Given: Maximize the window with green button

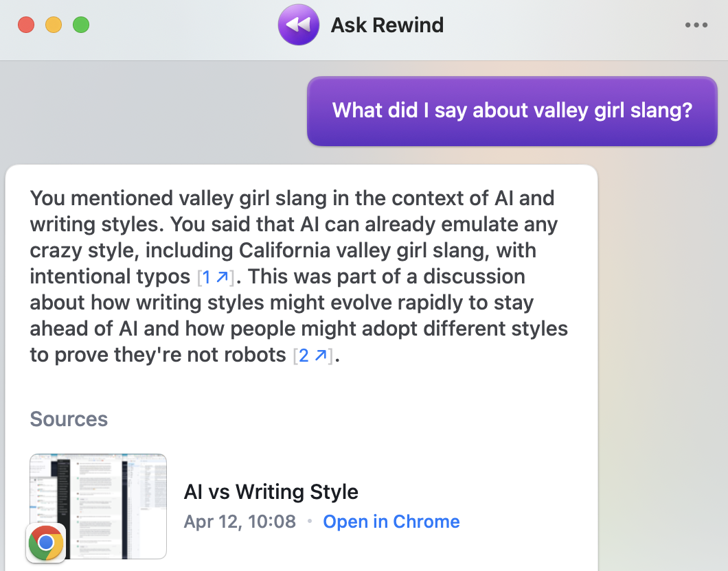Looking at the screenshot, I should tap(81, 25).
